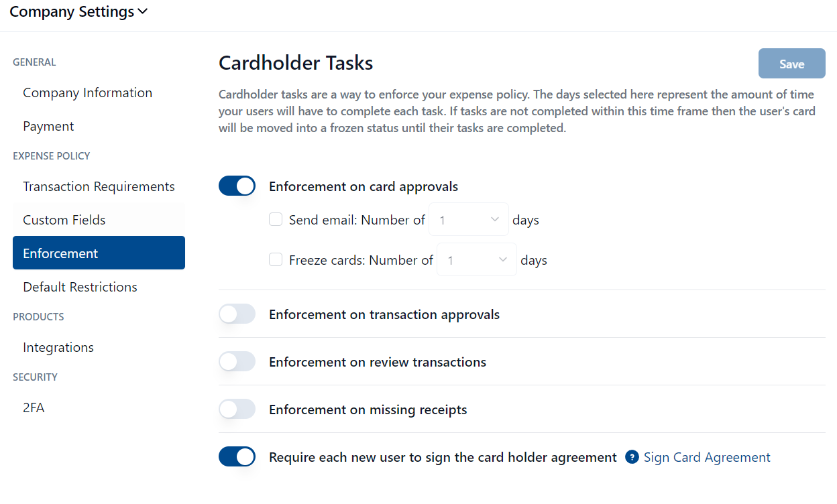Screen dimensions: 837x504
Task: Expand the Company Settings header chevron
Action: pyautogui.click(x=142, y=12)
